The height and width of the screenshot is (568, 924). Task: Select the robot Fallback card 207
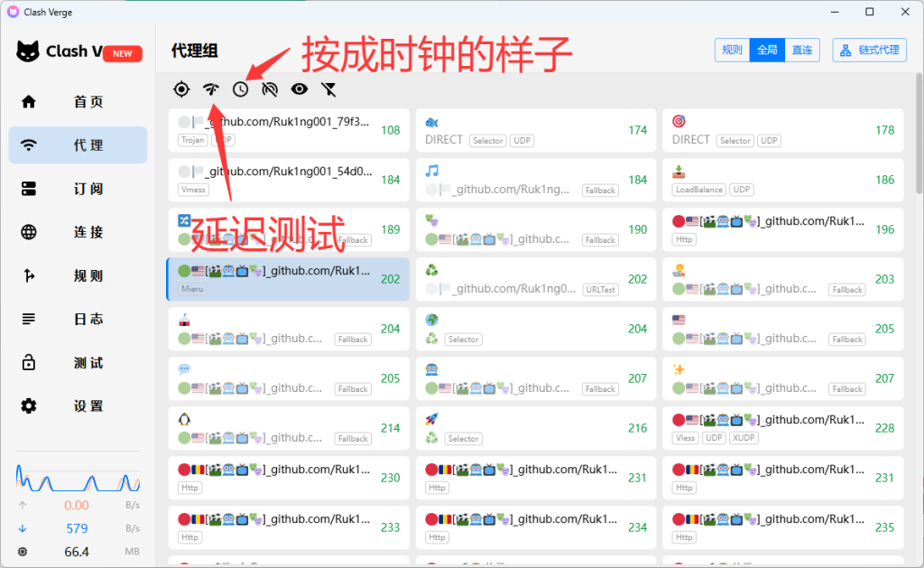click(x=536, y=378)
